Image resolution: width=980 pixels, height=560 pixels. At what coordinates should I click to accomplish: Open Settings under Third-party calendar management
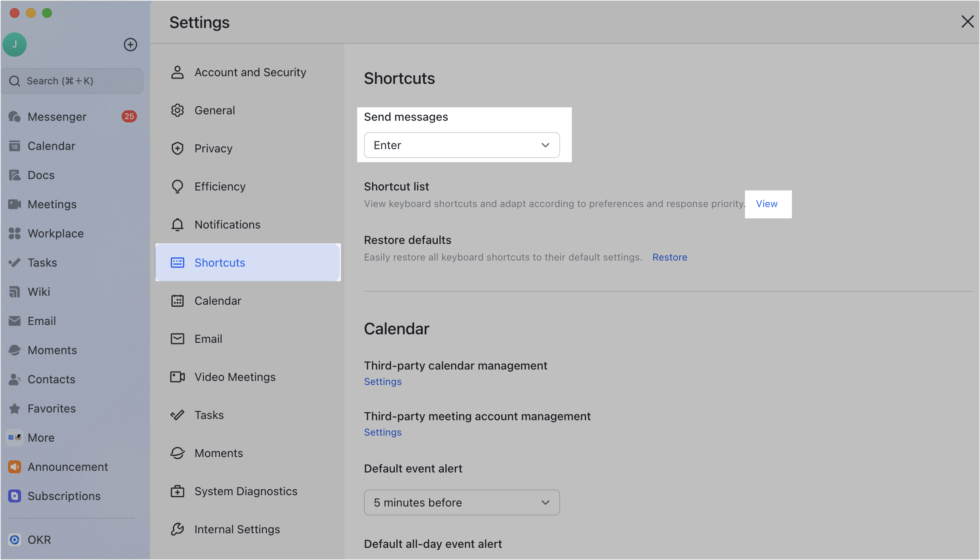pyautogui.click(x=383, y=382)
